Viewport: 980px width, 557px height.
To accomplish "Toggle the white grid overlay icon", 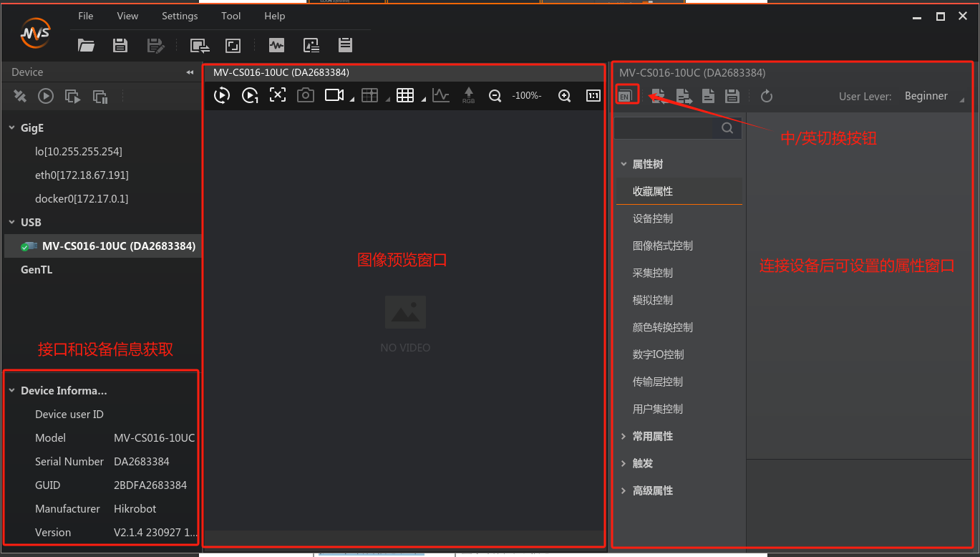I will pyautogui.click(x=405, y=95).
